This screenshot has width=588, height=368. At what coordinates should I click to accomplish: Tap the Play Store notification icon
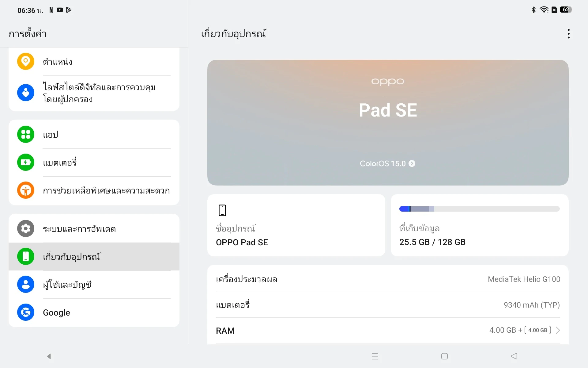tap(69, 10)
